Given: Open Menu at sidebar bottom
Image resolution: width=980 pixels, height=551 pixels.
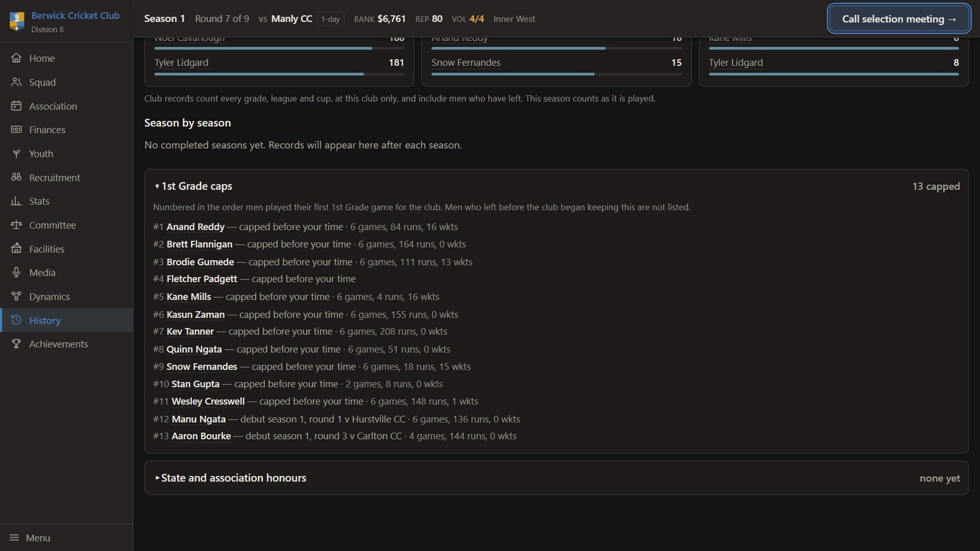Looking at the screenshot, I should coord(66,538).
